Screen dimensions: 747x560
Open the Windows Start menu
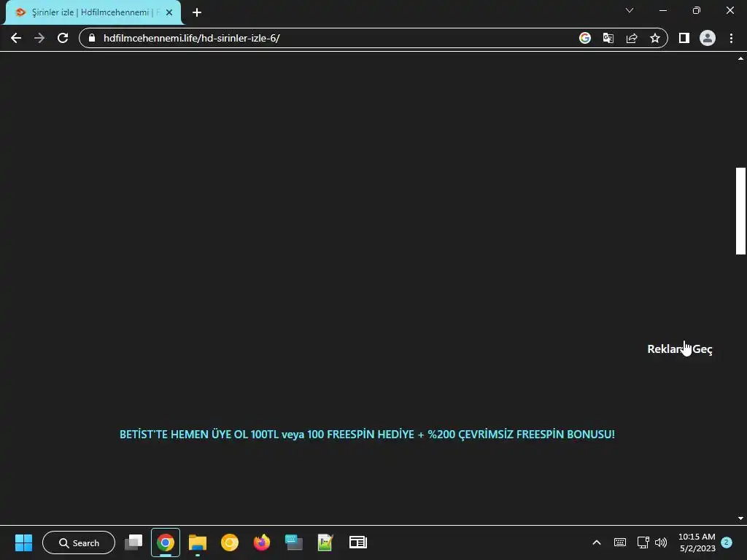click(23, 542)
